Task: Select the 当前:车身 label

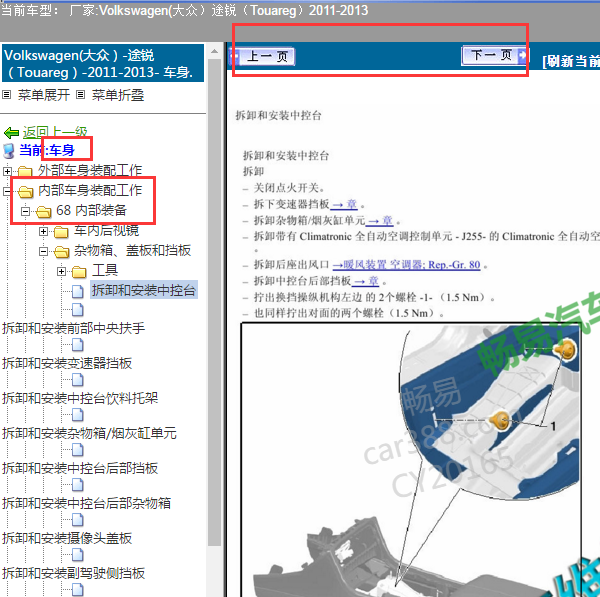Action: pyautogui.click(x=47, y=150)
